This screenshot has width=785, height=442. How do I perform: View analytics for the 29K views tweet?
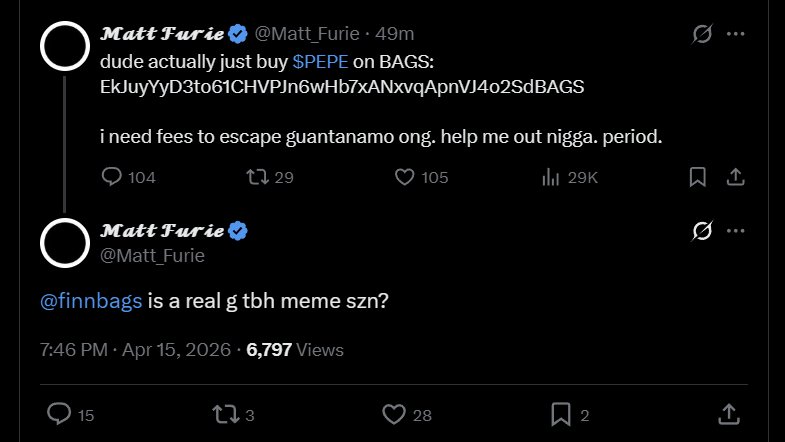pos(550,177)
